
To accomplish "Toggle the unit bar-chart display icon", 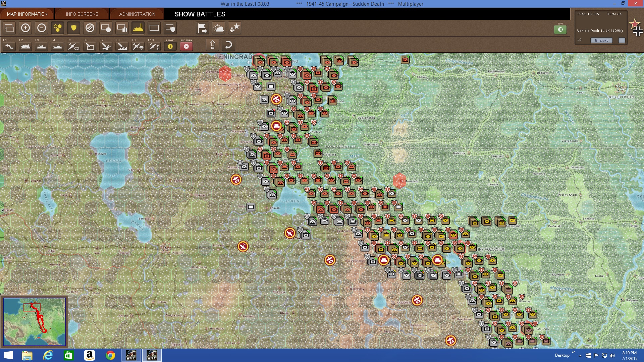I will tap(122, 28).
